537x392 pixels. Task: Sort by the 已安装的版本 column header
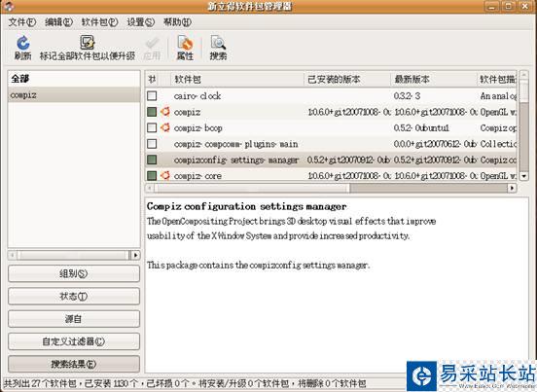tap(347, 80)
